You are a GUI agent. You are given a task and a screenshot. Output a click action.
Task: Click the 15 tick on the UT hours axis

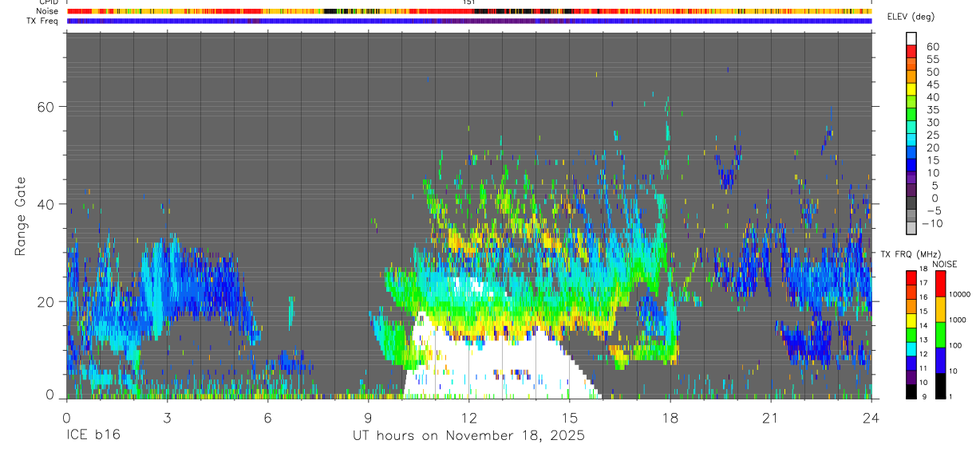pyautogui.click(x=570, y=417)
